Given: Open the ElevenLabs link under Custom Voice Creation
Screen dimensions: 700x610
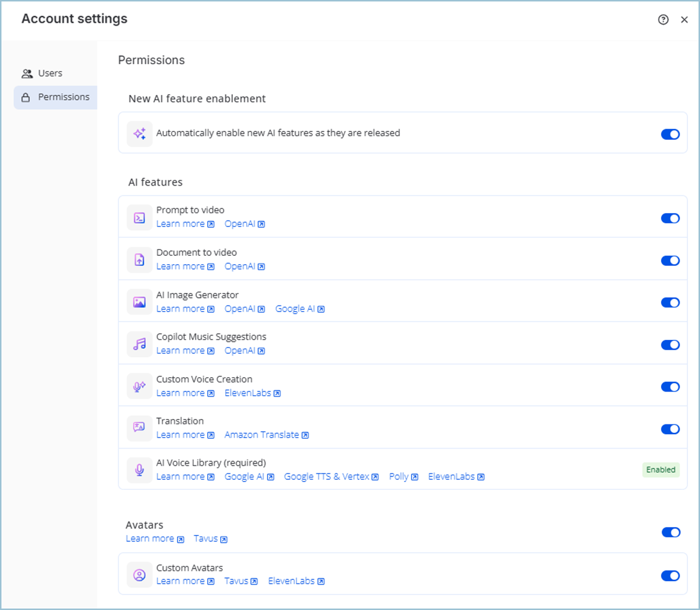Looking at the screenshot, I should [249, 393].
